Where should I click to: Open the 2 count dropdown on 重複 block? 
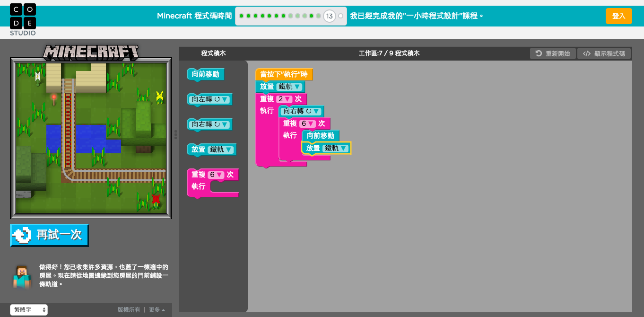click(x=284, y=99)
